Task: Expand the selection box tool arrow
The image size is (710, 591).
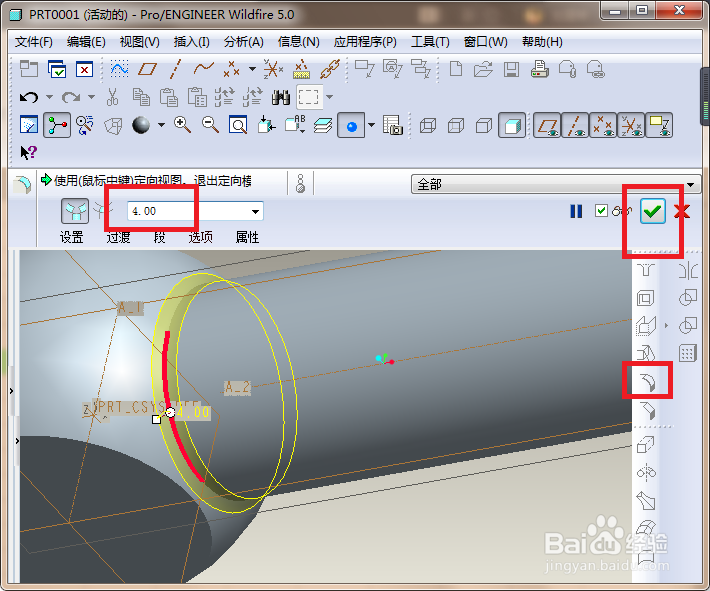Action: coord(330,97)
